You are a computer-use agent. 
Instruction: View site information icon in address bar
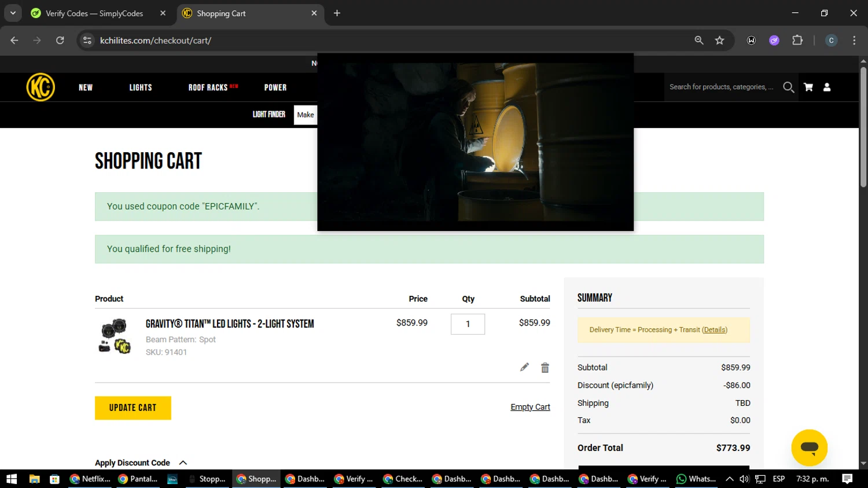click(87, 41)
